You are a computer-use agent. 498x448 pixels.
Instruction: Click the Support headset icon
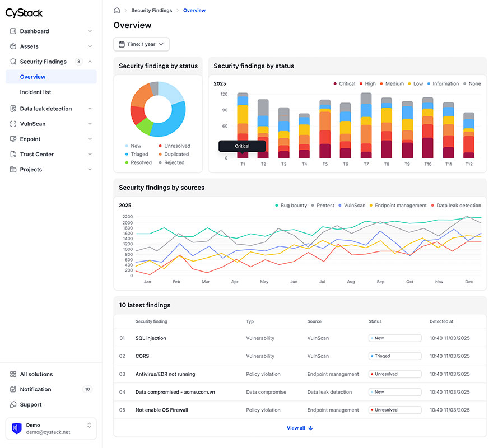click(x=13, y=404)
